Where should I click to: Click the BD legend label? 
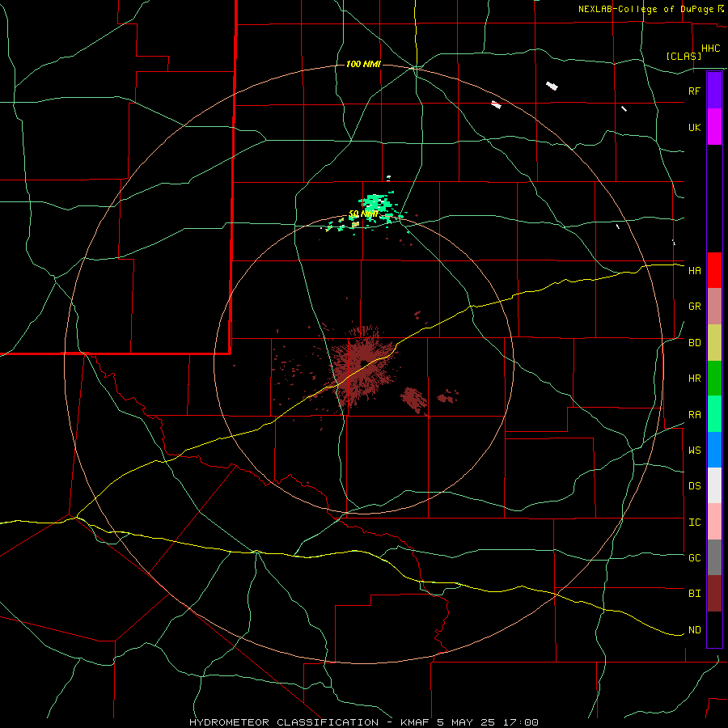[x=694, y=343]
